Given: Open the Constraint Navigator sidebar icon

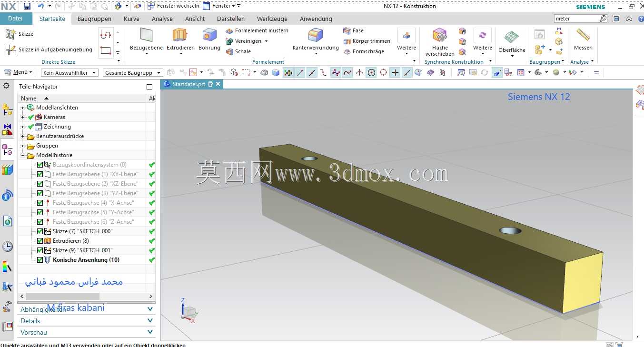Looking at the screenshot, I should tap(7, 129).
